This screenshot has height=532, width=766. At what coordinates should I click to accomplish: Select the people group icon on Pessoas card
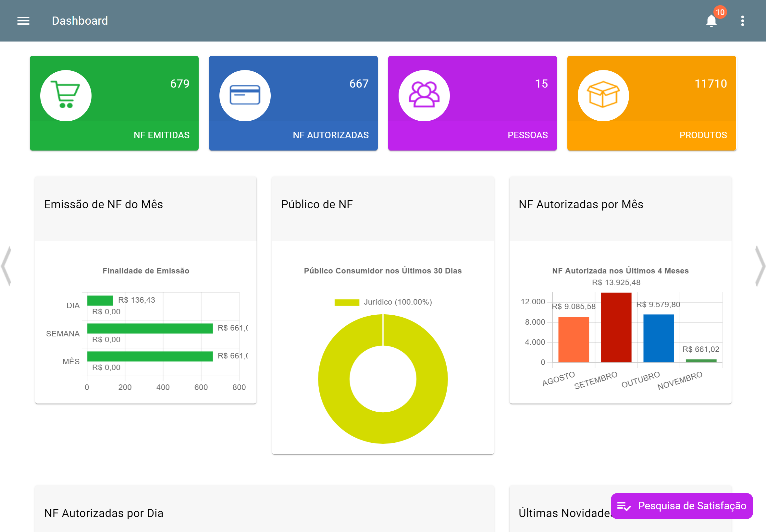424,95
